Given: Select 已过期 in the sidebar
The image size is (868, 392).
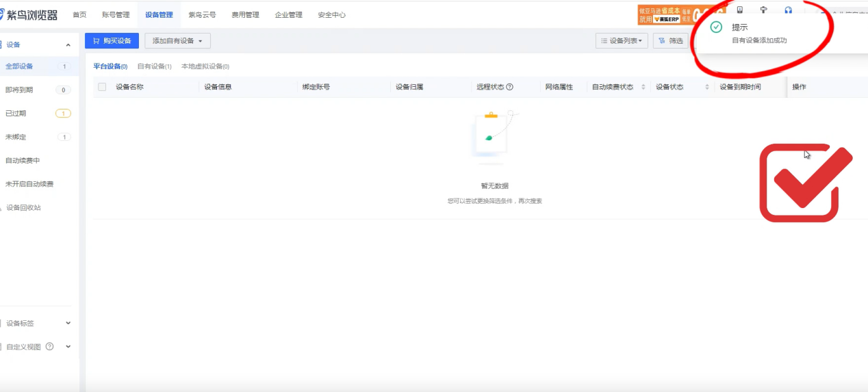Looking at the screenshot, I should coord(16,114).
